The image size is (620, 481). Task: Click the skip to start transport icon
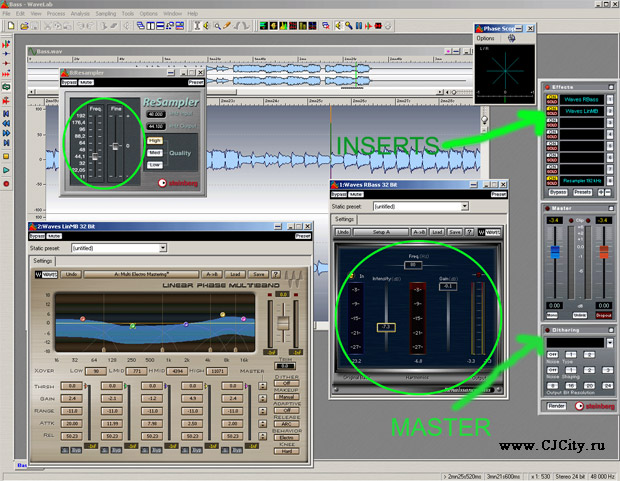click(x=6, y=114)
